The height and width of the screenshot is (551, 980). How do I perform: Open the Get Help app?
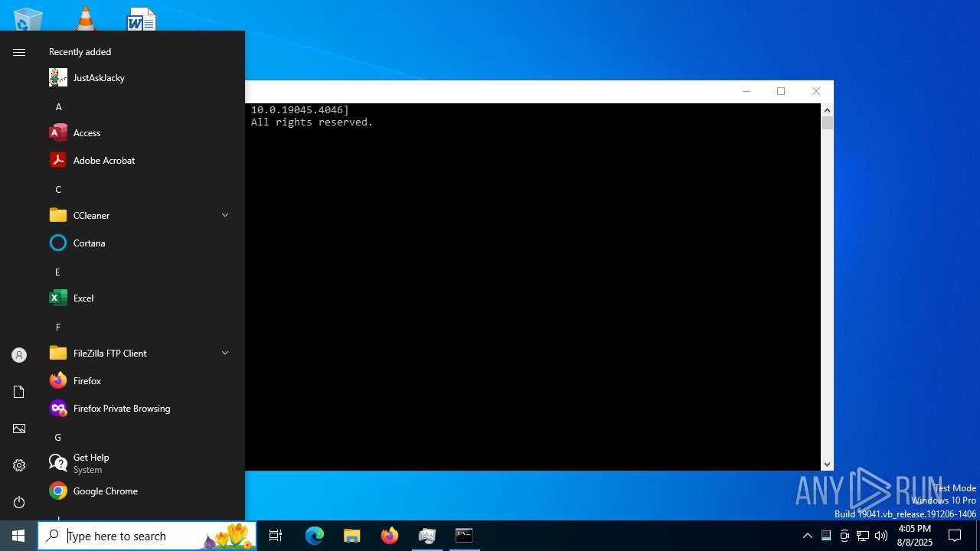[x=141, y=463]
